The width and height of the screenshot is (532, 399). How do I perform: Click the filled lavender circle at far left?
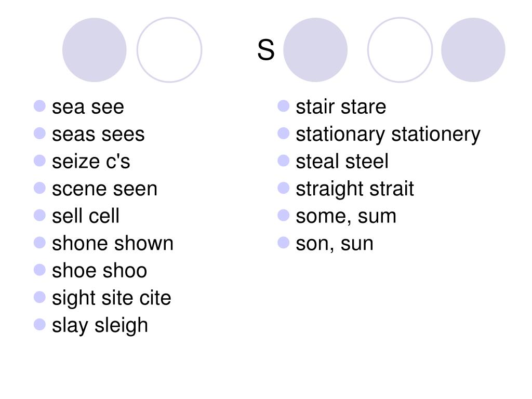point(95,50)
